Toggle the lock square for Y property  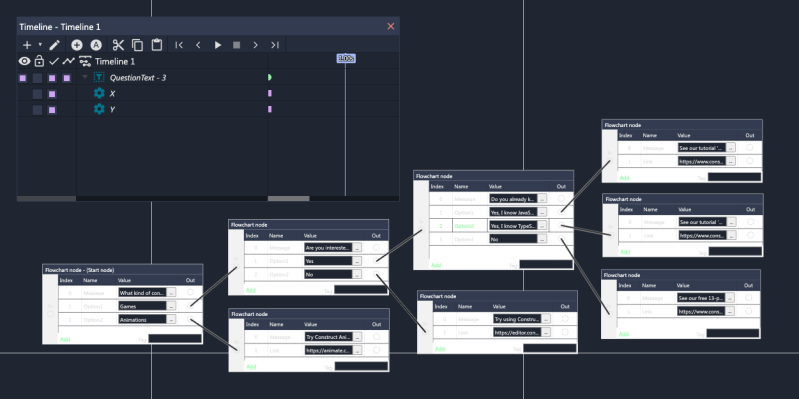click(37, 110)
